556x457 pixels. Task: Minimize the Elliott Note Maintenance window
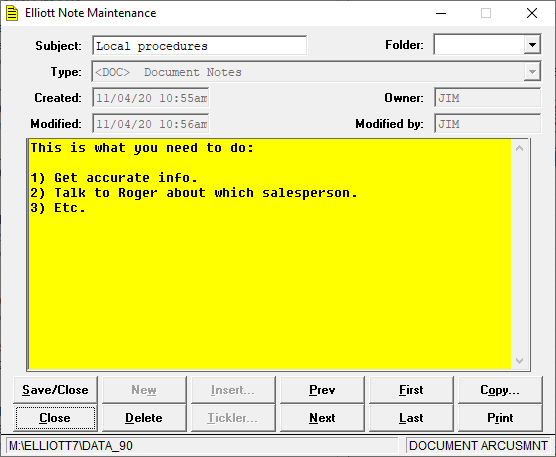click(441, 13)
